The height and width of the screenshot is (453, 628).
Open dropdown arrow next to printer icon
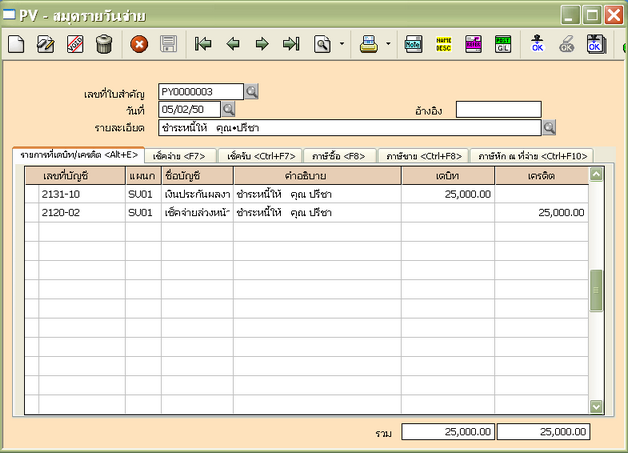coord(387,44)
